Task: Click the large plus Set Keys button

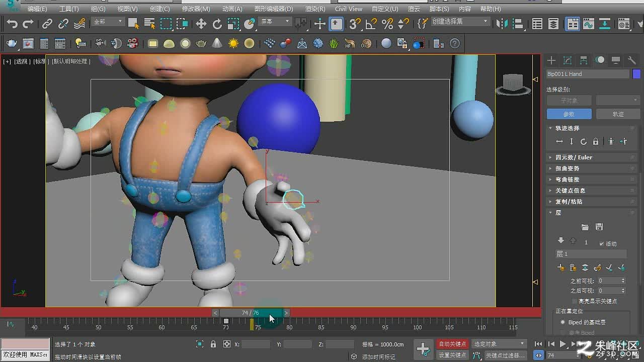Action: click(x=423, y=349)
